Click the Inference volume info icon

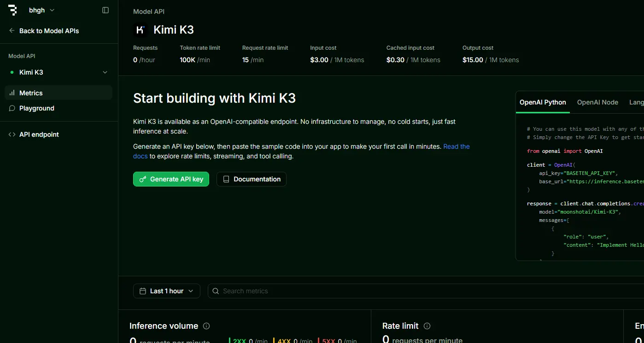point(206,326)
